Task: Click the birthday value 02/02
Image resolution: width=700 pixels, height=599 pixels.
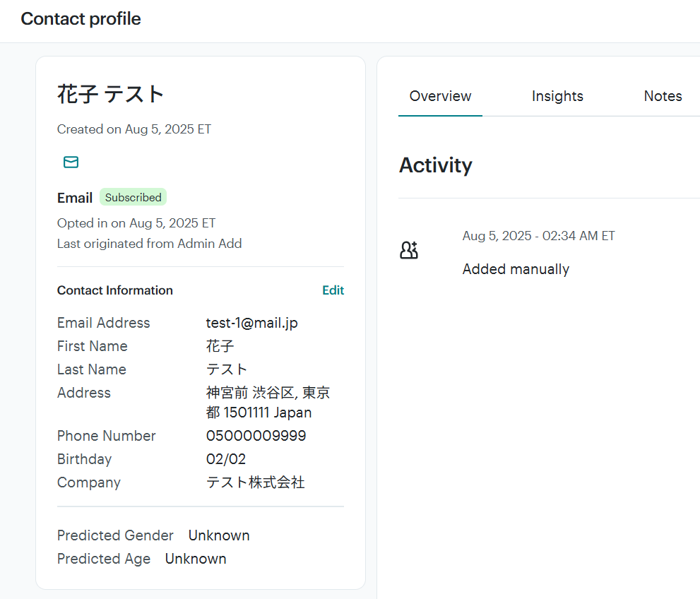Action: tap(226, 459)
